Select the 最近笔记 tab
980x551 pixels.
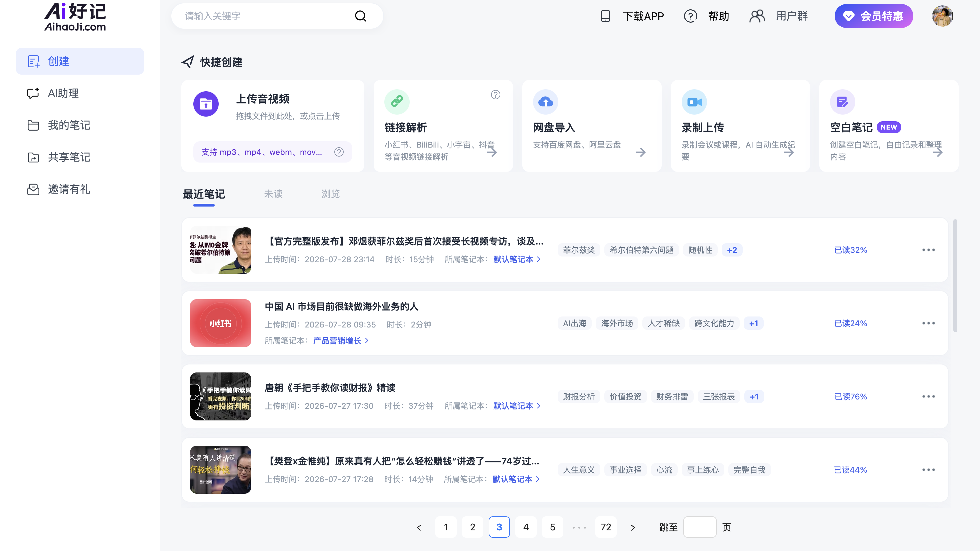coord(204,194)
